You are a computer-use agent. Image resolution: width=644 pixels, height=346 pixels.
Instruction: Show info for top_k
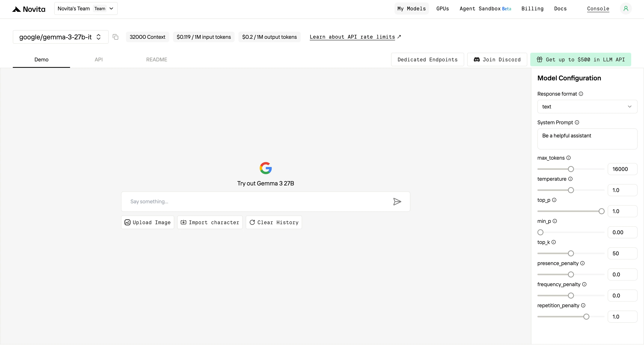[554, 242]
